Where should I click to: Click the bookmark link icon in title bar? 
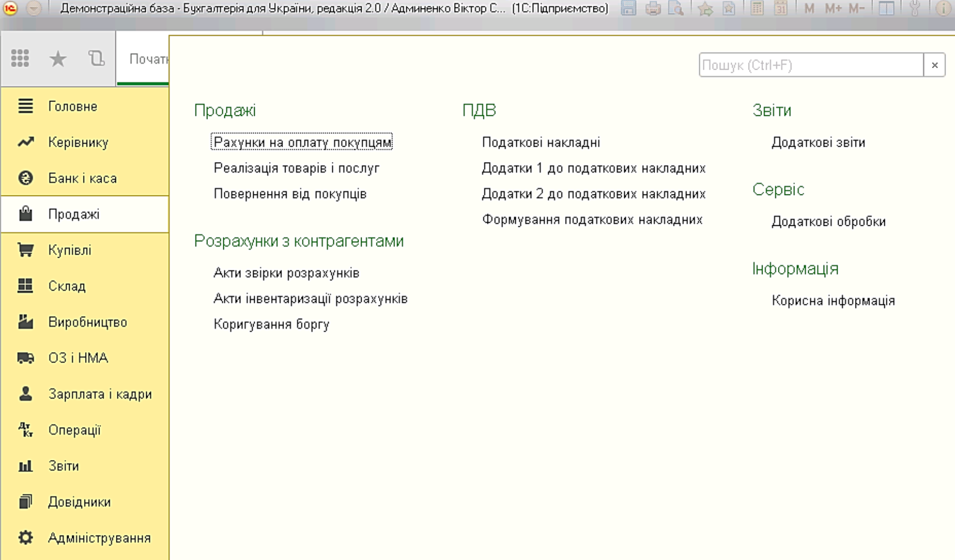[x=729, y=8]
